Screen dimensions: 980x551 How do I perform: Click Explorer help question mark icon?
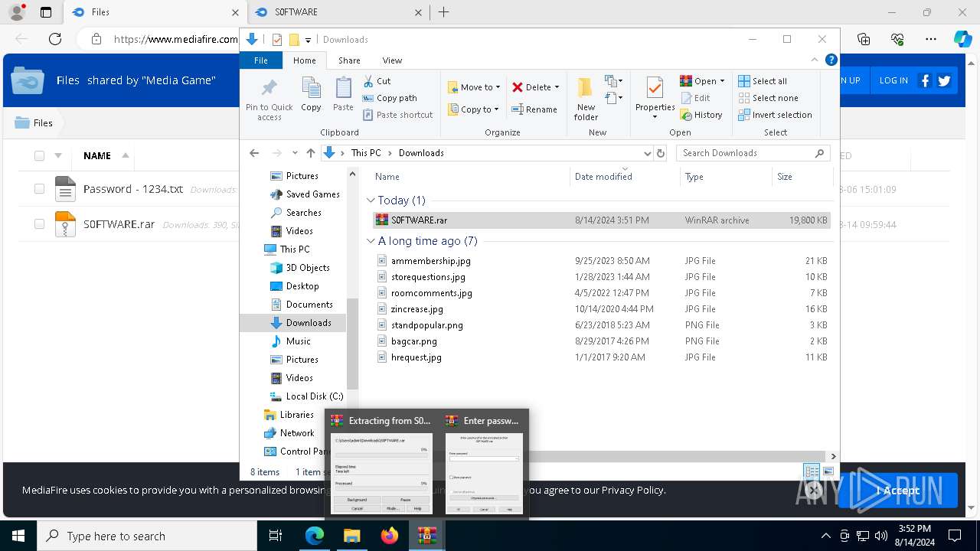pos(831,60)
